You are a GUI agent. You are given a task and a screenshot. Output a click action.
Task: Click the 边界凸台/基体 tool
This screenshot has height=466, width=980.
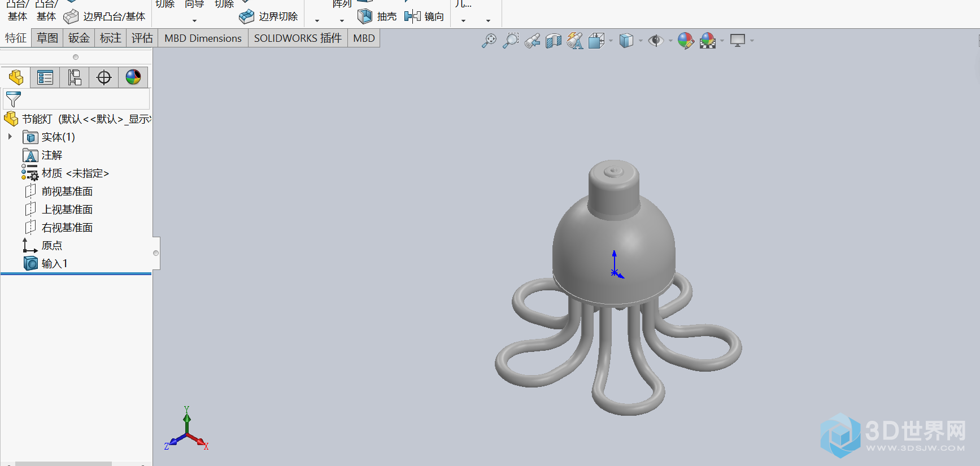coord(104,17)
